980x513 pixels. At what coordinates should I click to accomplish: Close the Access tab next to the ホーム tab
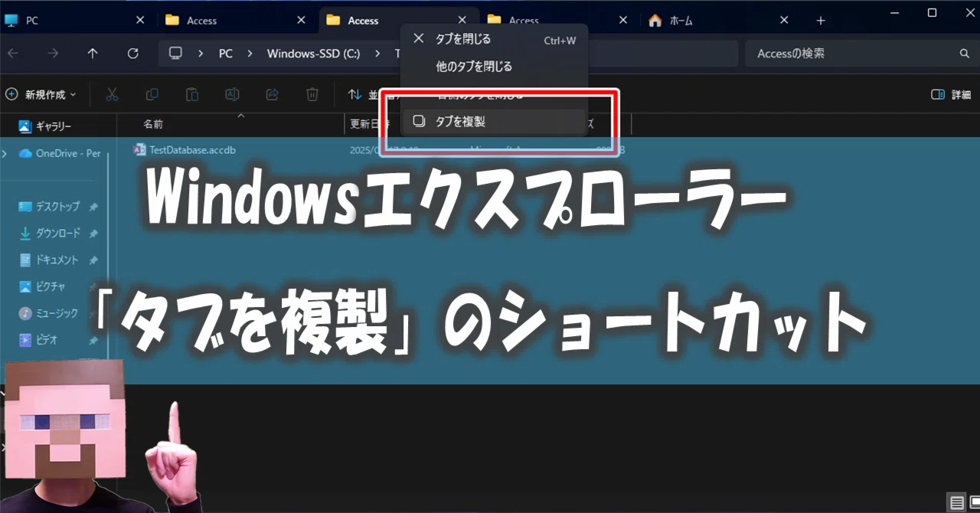622,21
